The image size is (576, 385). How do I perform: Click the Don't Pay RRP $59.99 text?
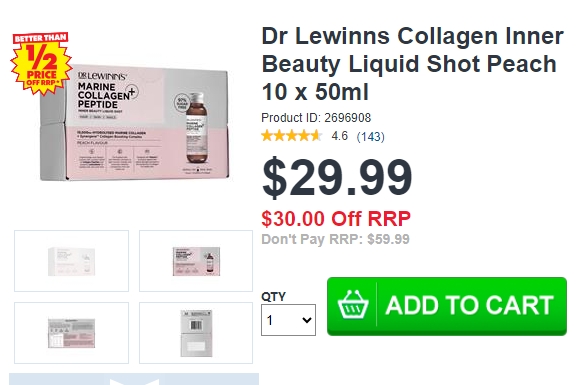(335, 240)
